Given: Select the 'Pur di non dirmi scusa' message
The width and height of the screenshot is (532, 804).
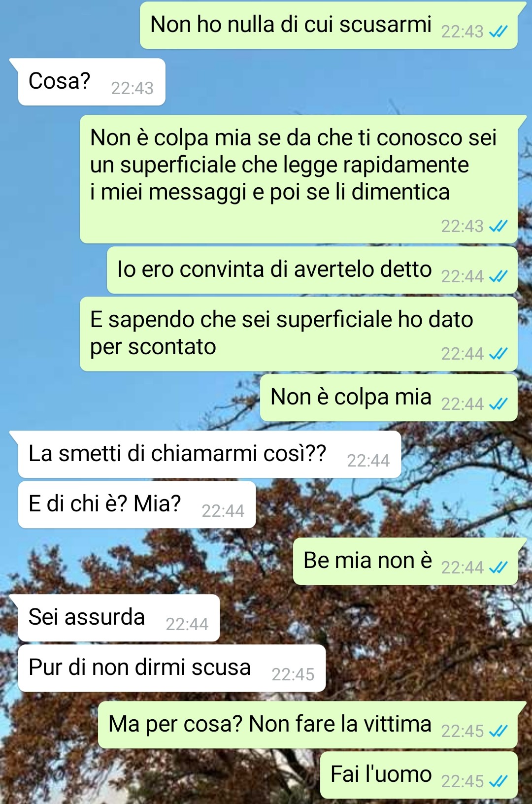Looking at the screenshot, I should [x=172, y=668].
